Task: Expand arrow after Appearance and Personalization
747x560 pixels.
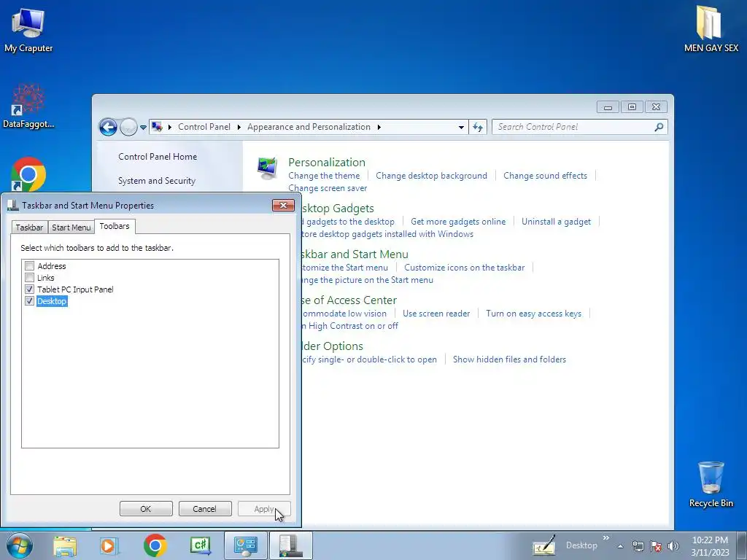Action: click(379, 127)
